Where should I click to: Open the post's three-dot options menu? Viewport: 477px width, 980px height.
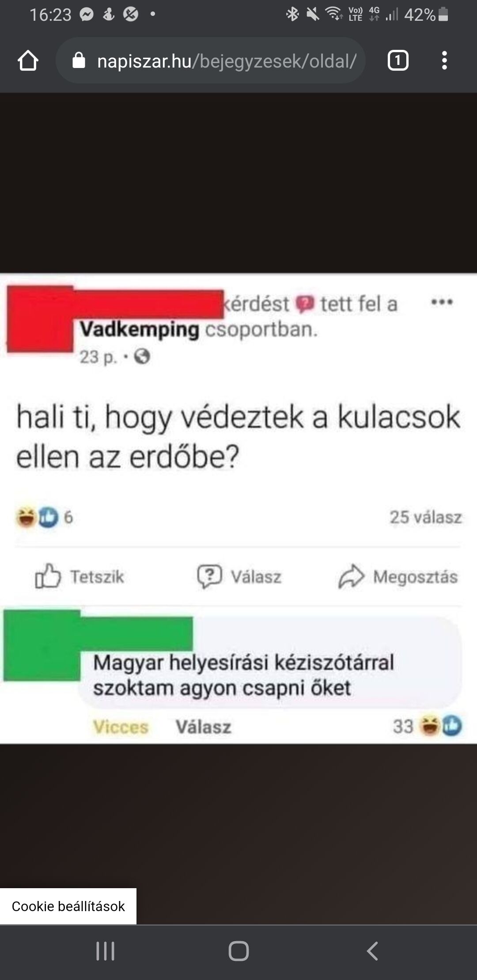(442, 302)
